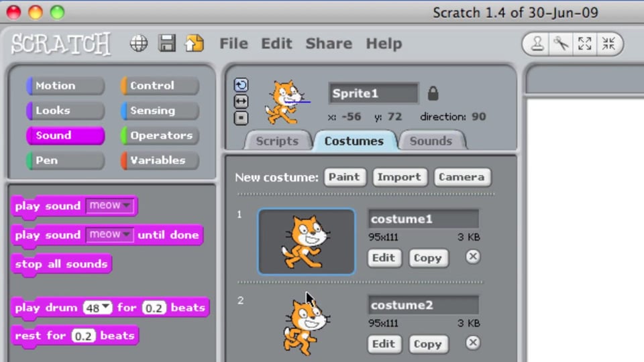Show the Variables block category
Image resolution: width=644 pixels, height=362 pixels.
click(160, 160)
